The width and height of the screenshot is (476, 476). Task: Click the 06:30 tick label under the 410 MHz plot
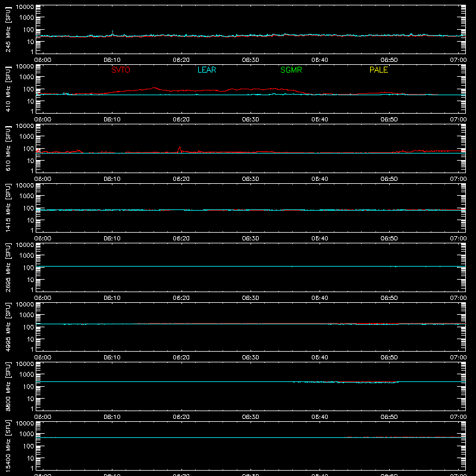tap(250, 120)
